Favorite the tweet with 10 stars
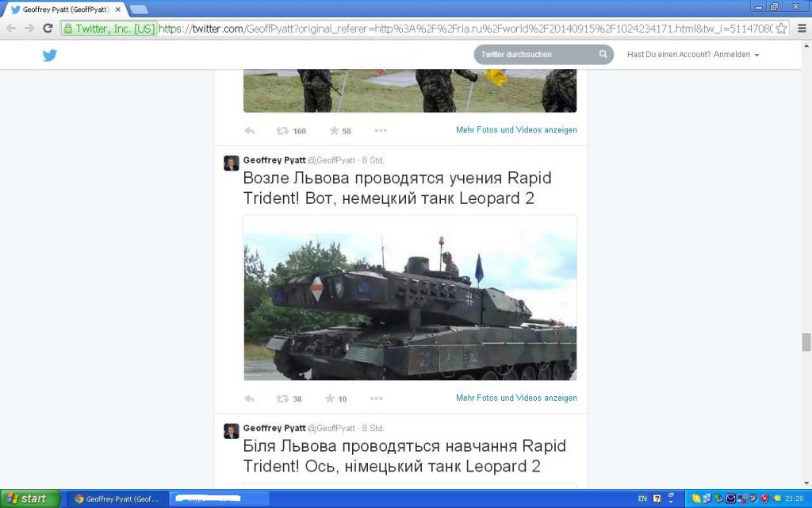This screenshot has width=812, height=508. pos(330,398)
